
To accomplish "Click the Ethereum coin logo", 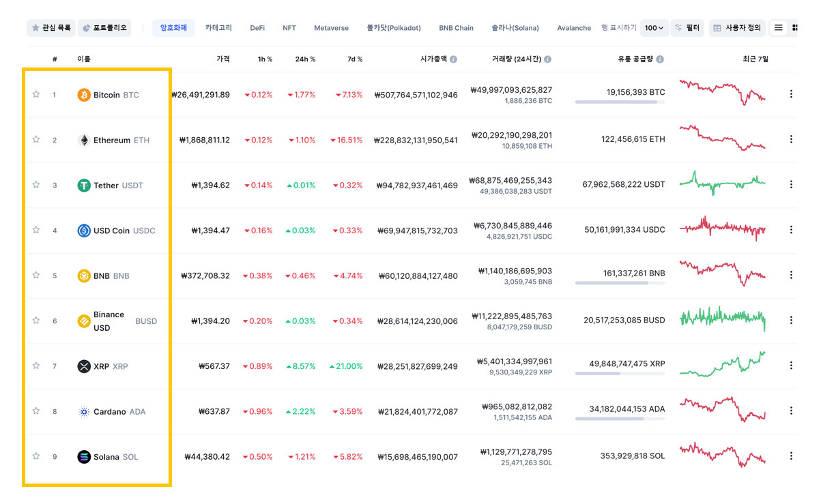I will 84,140.
